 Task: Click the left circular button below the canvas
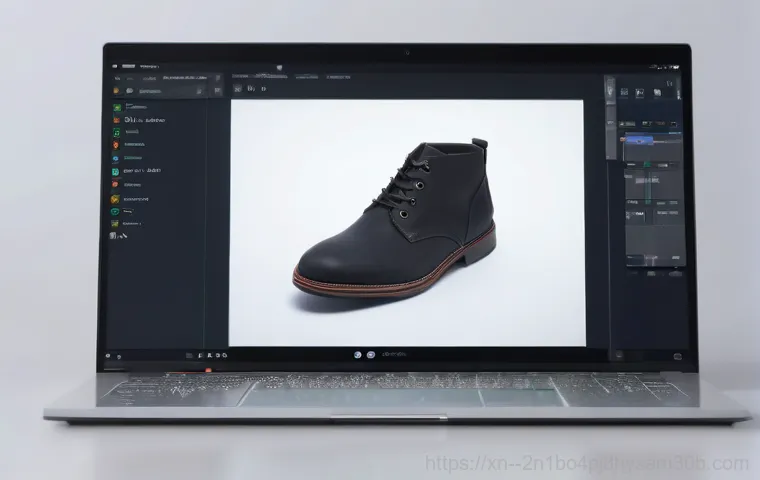(x=357, y=354)
